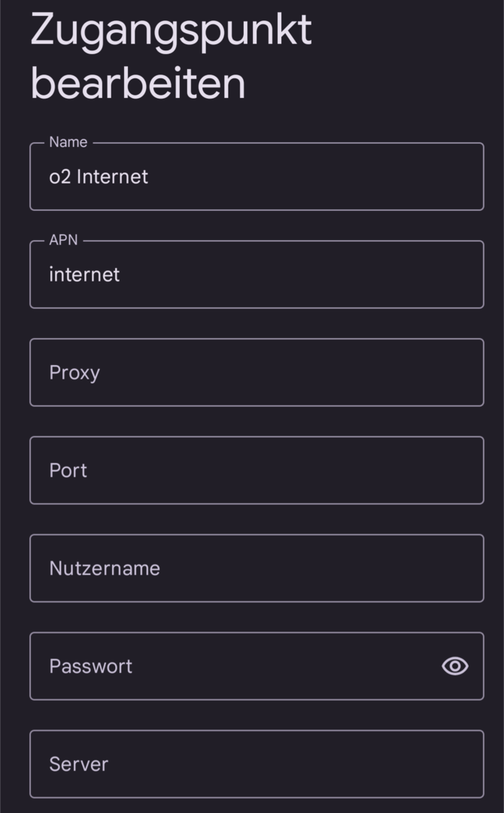Screen dimensions: 504x813
Task: Tap the small Name label on the border
Action: pos(68,142)
